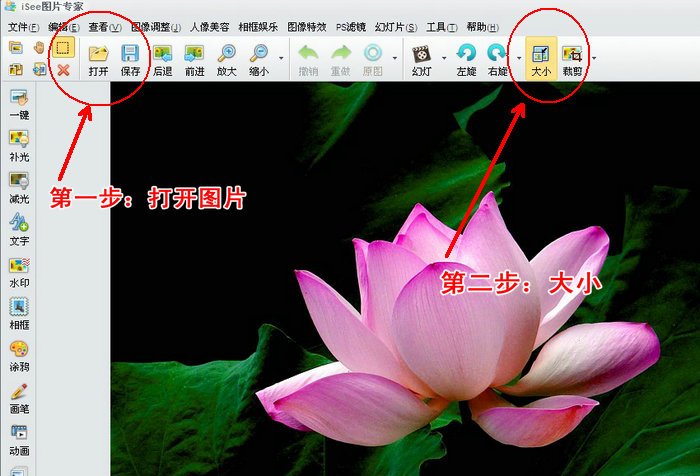Click the image with blue arrows icon

39,69
